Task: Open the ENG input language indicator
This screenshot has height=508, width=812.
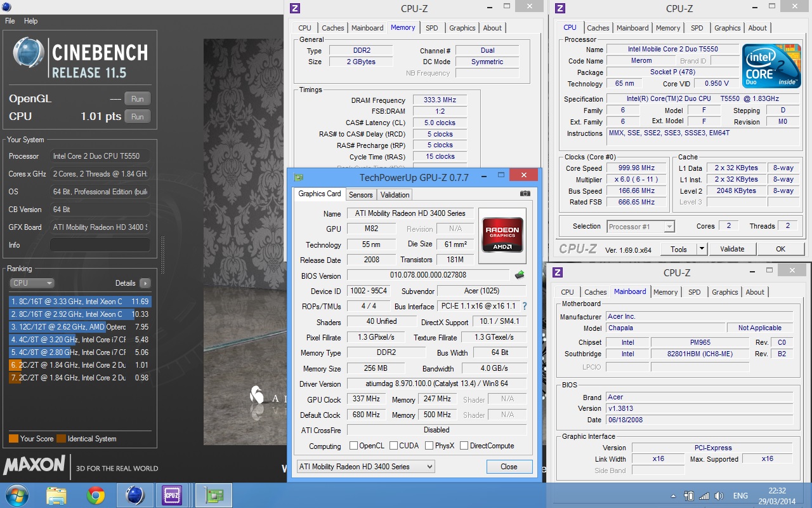Action: [740, 496]
